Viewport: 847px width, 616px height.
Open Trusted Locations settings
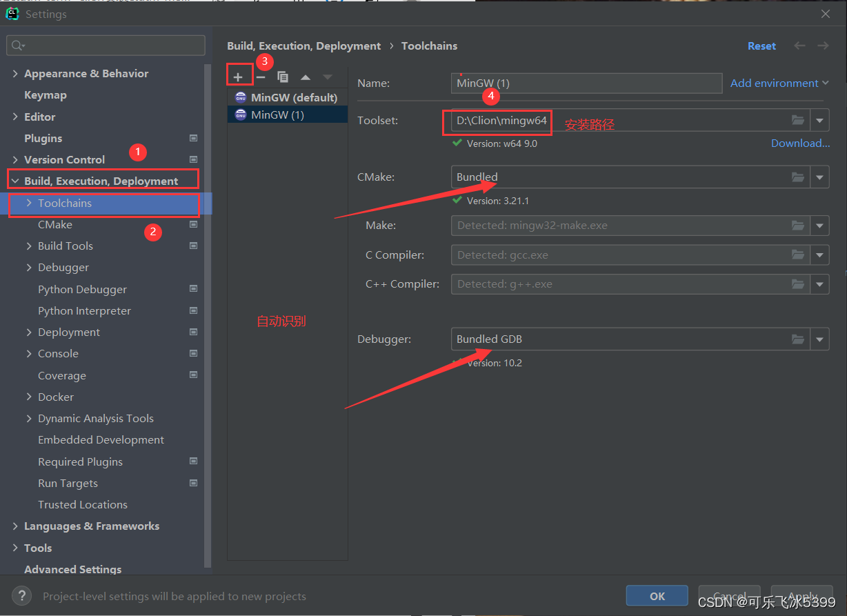(83, 504)
